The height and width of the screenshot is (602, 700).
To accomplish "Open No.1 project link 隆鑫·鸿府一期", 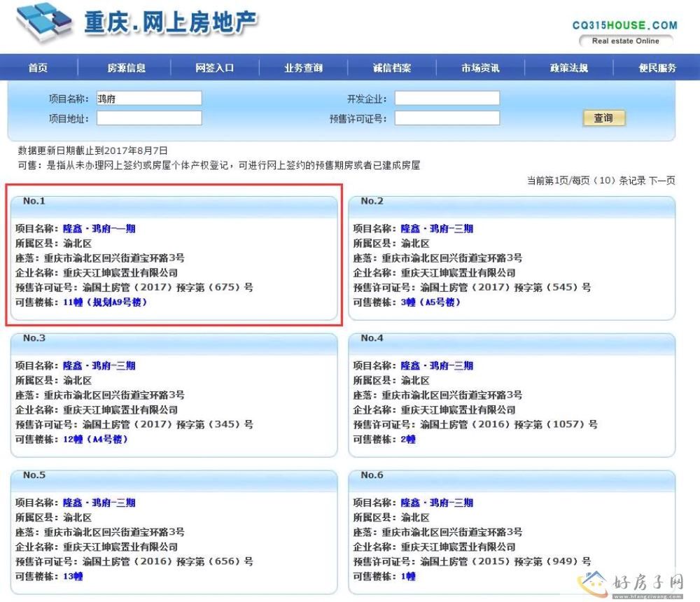I will [99, 229].
